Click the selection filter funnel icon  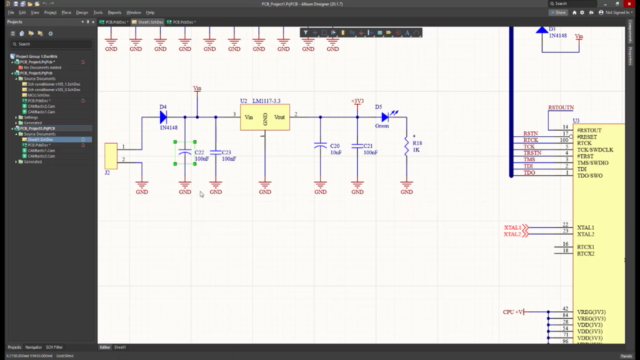305,33
